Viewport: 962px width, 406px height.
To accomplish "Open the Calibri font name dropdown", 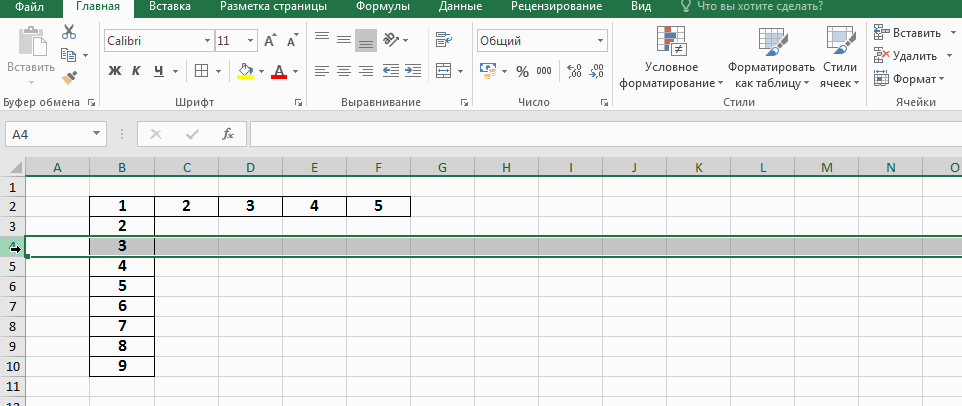I will click(x=207, y=41).
